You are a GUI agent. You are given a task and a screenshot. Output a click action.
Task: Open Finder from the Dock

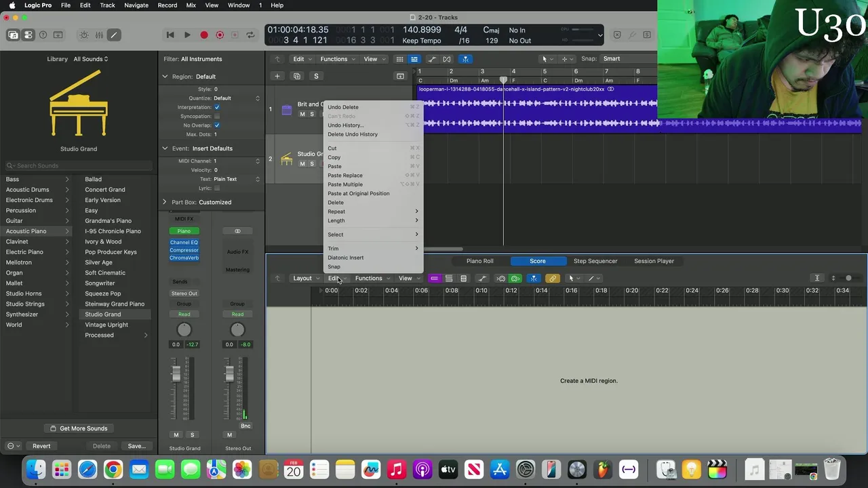coord(36,469)
